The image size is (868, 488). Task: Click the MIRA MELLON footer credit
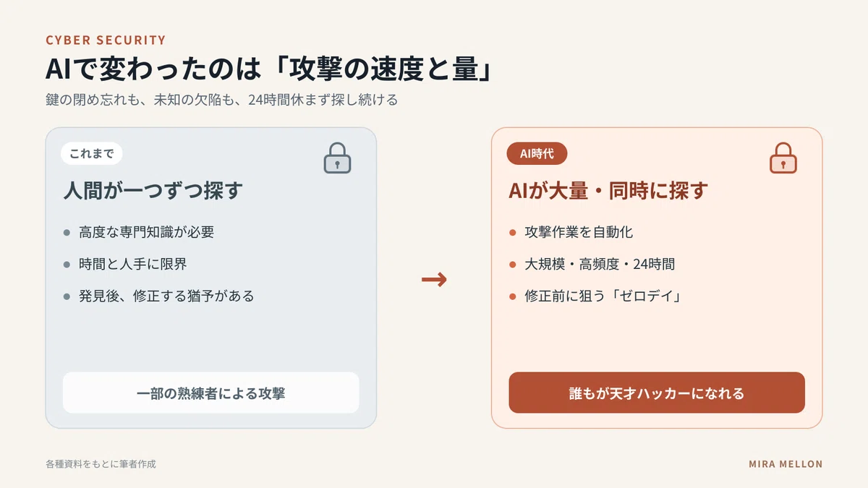[x=786, y=464]
